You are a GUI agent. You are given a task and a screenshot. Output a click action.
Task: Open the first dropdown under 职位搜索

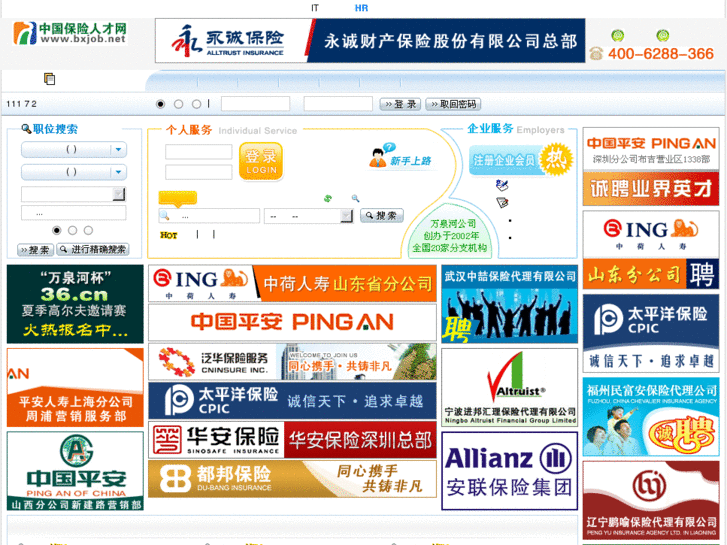(x=74, y=149)
